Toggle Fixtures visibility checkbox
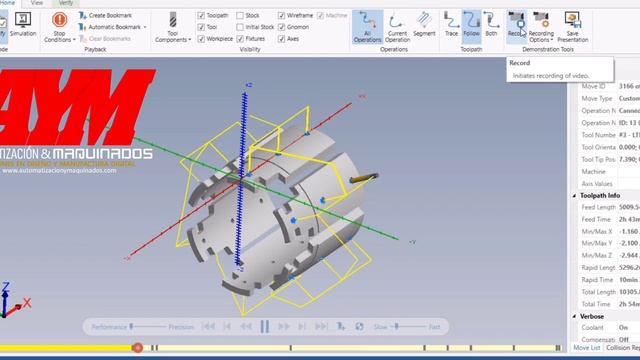This screenshot has width=640, height=360. click(x=240, y=39)
